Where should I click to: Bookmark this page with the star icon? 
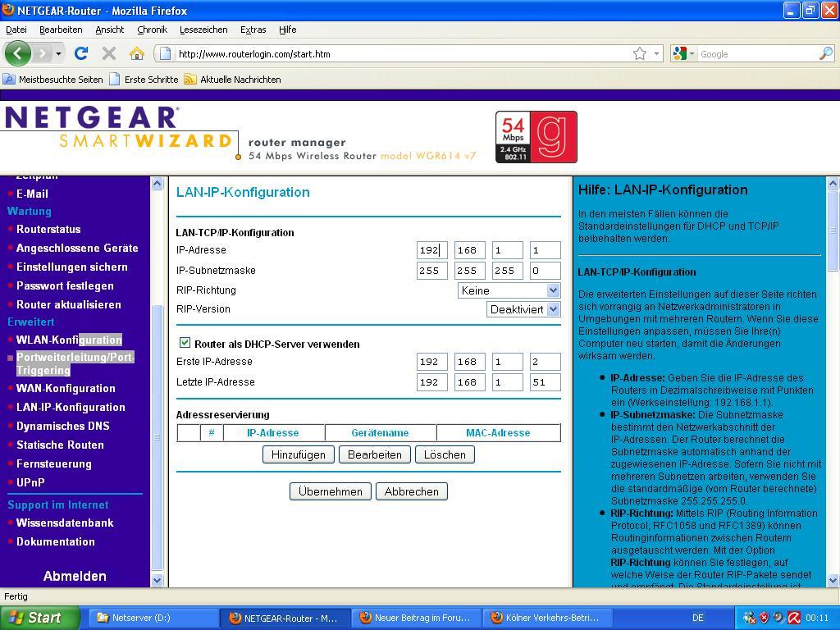640,53
